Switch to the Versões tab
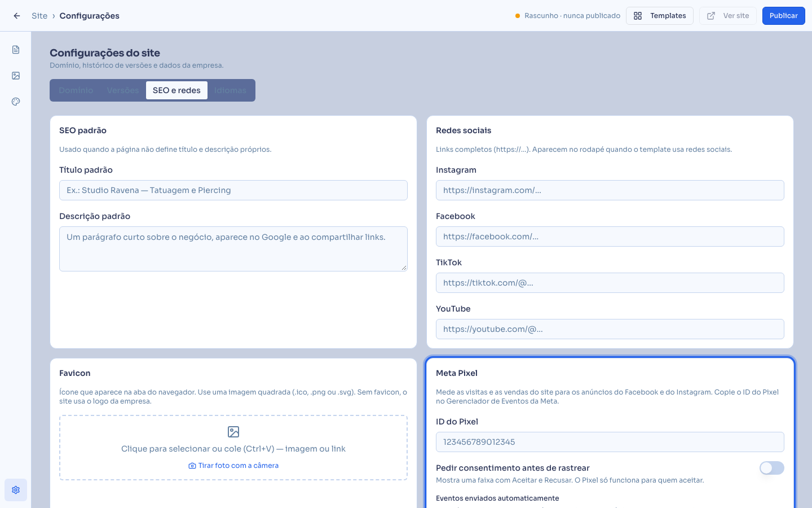Image resolution: width=812 pixels, height=508 pixels. (123, 90)
